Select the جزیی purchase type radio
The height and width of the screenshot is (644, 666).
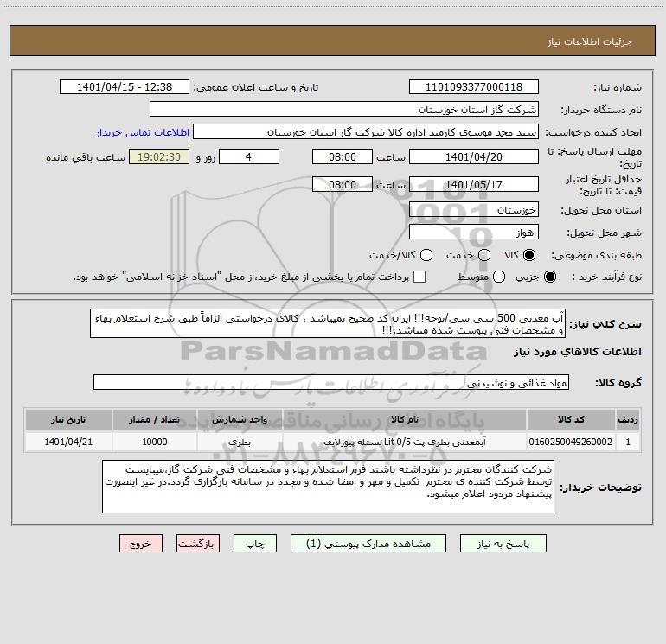[x=549, y=277]
